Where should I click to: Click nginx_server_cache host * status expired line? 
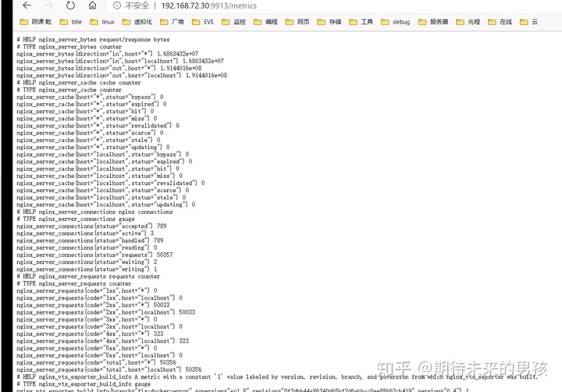coord(91,104)
